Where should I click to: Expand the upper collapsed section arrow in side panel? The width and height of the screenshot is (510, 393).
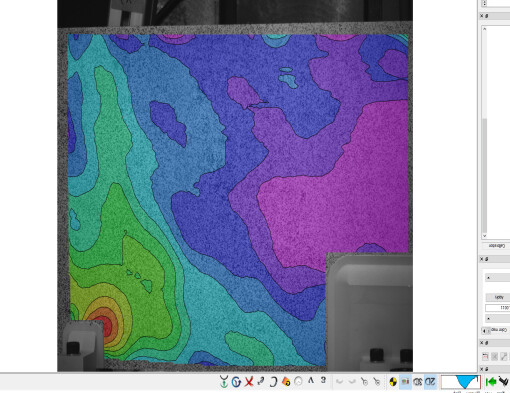tap(497, 277)
